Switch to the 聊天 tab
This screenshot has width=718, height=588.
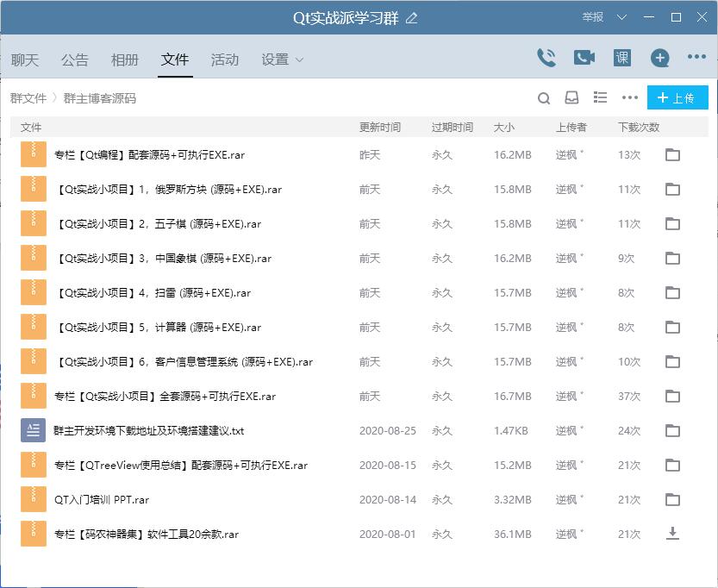(x=25, y=59)
